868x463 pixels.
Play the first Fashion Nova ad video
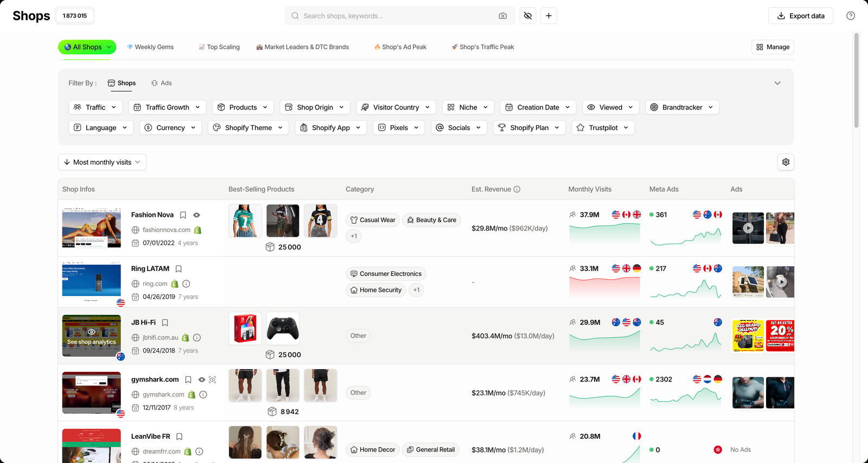click(748, 228)
